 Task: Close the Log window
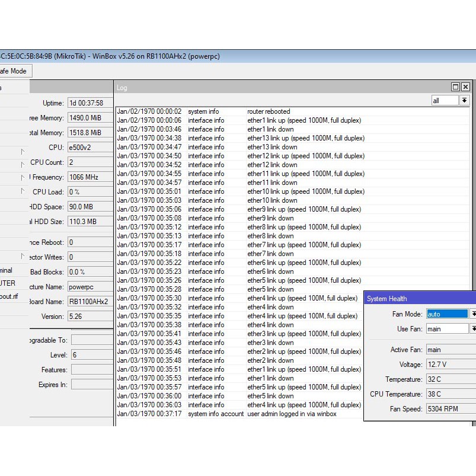465,87
